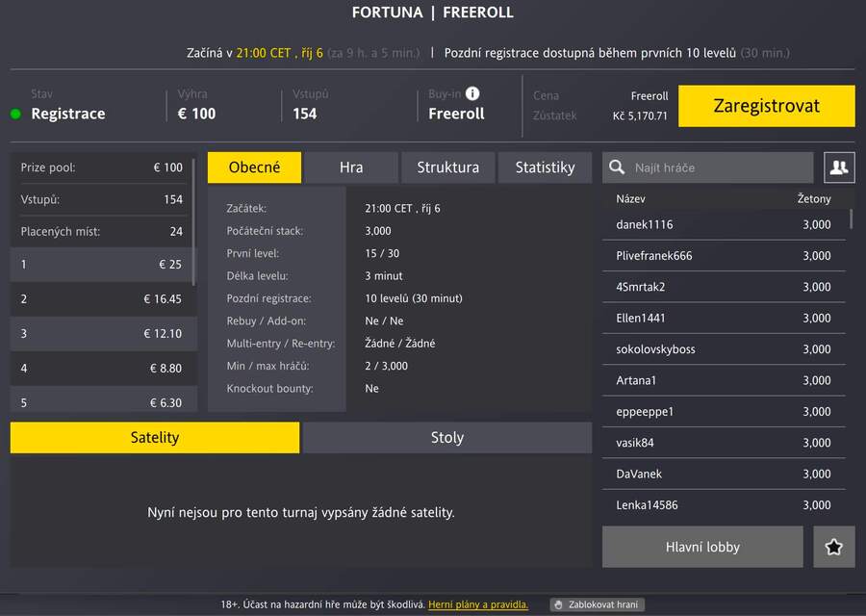This screenshot has height=616, width=866.
Task: Select player 4Smrtak2
Action: click(x=724, y=287)
